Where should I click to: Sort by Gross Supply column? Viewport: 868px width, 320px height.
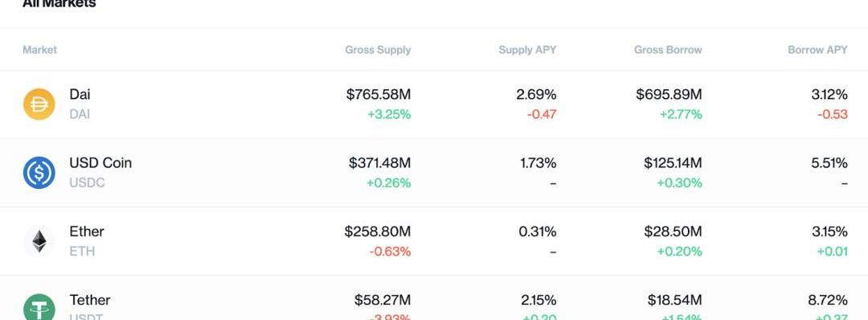pos(378,50)
